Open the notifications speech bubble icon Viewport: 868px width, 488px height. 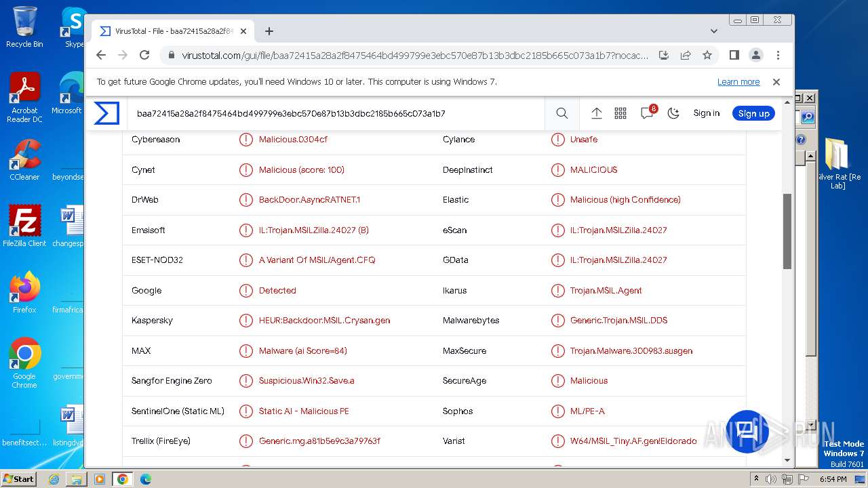click(647, 113)
